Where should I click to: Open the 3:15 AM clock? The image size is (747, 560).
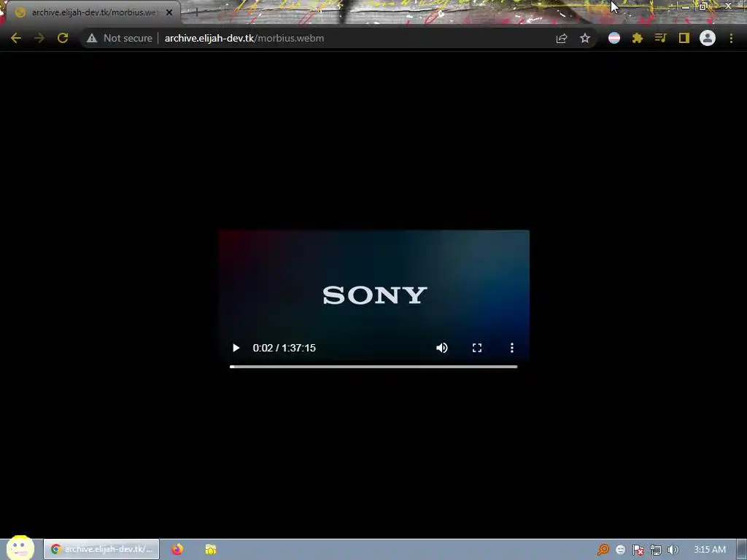pos(710,550)
